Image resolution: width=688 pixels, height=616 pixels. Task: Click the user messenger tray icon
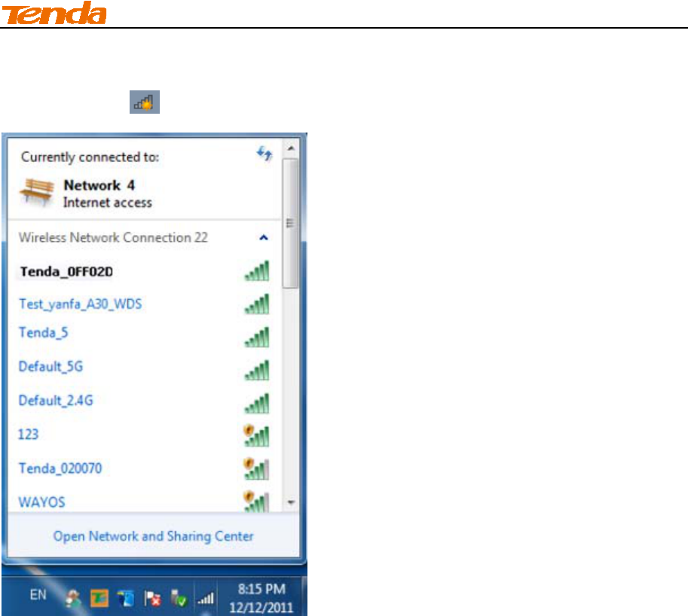pos(73,599)
